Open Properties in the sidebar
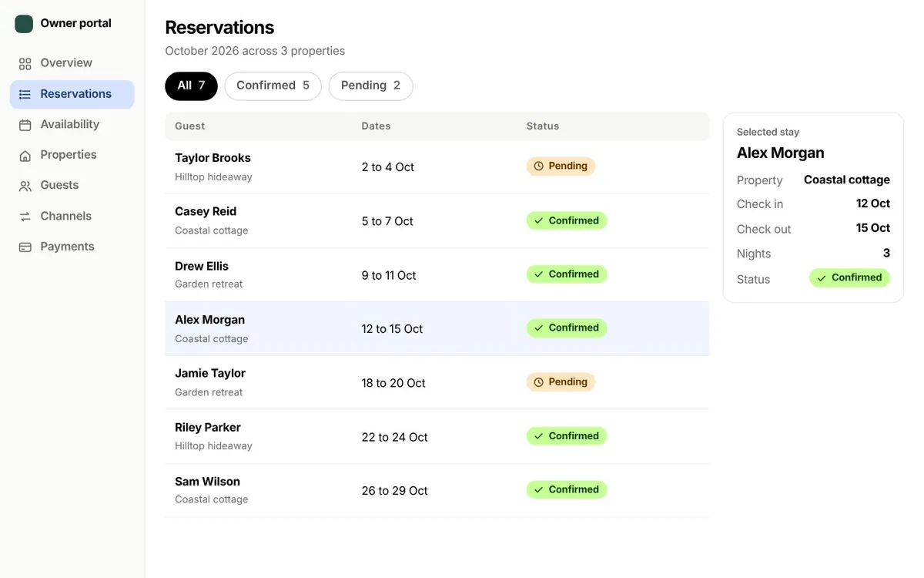 click(x=72, y=155)
